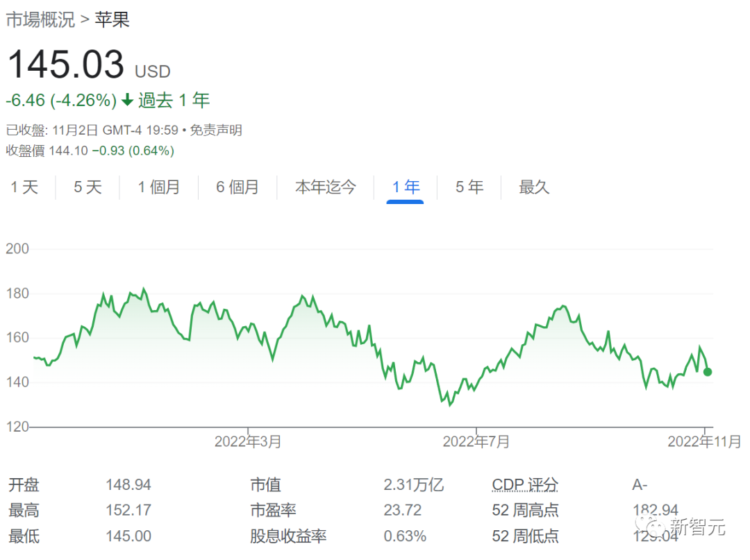Click the 已收盤 11月2日 timestamp
The height and width of the screenshot is (560, 750).
click(x=92, y=130)
